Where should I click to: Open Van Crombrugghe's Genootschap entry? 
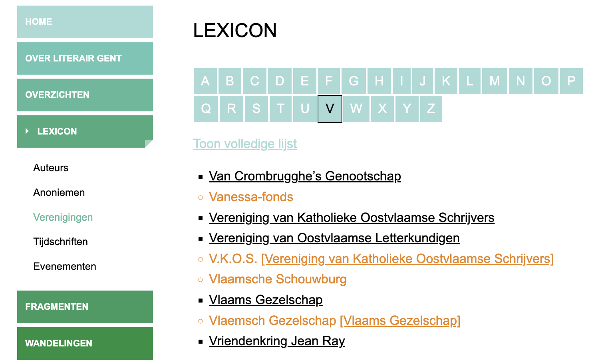pyautogui.click(x=305, y=176)
